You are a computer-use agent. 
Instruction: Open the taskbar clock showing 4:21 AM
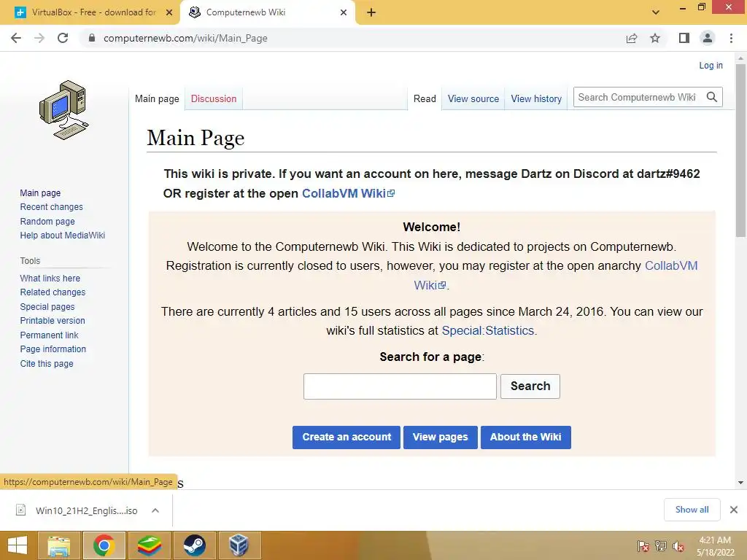pos(715,546)
